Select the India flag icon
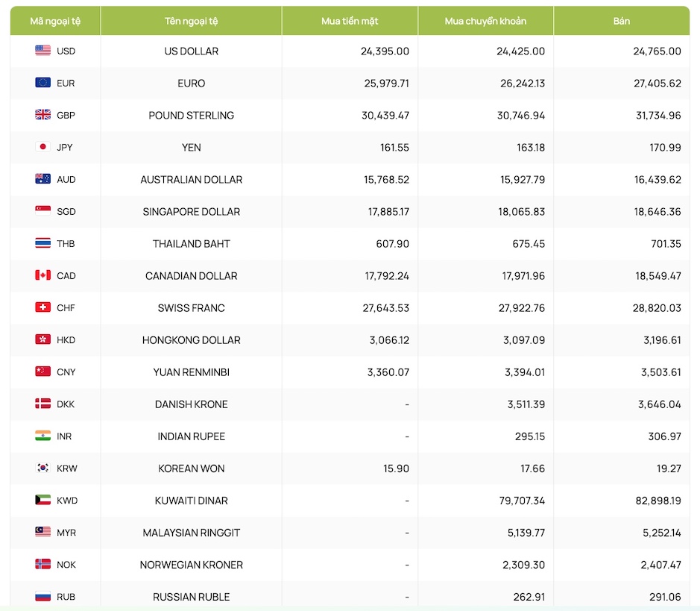 click(x=43, y=436)
